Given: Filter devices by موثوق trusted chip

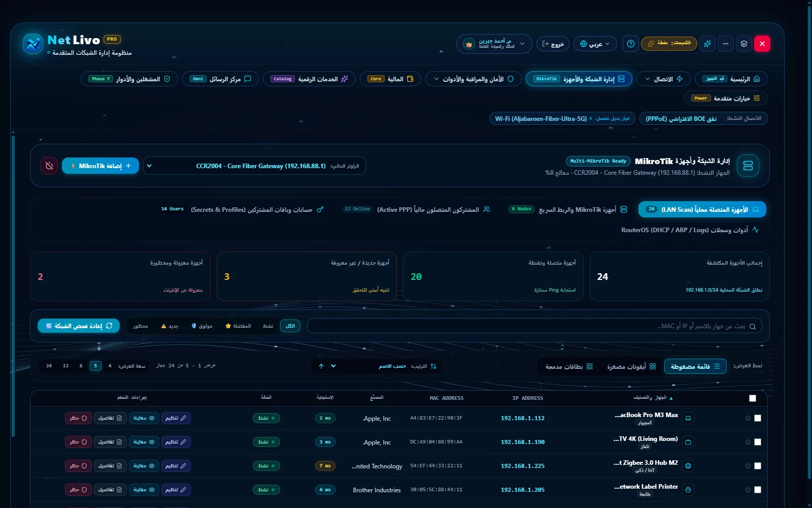Looking at the screenshot, I should (x=202, y=326).
